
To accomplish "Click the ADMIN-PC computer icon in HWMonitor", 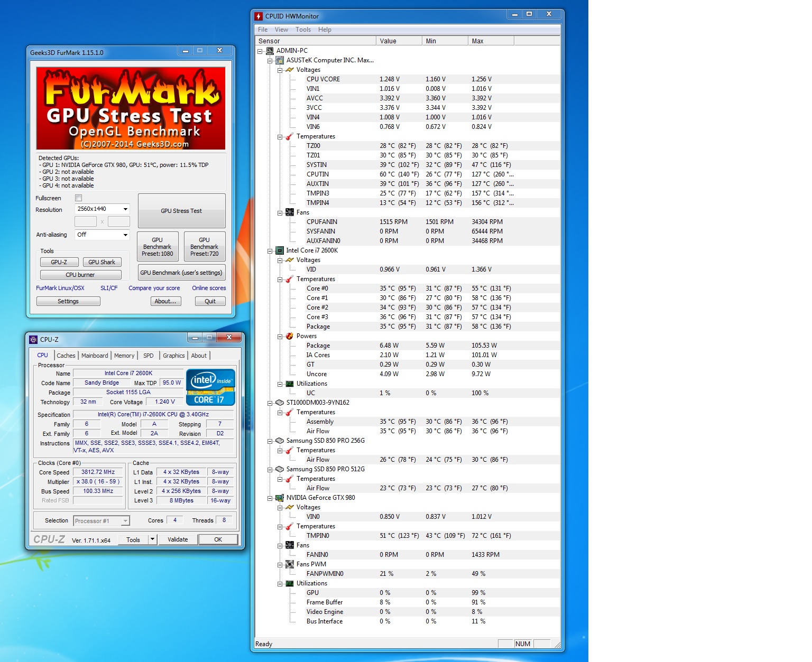I will point(270,51).
